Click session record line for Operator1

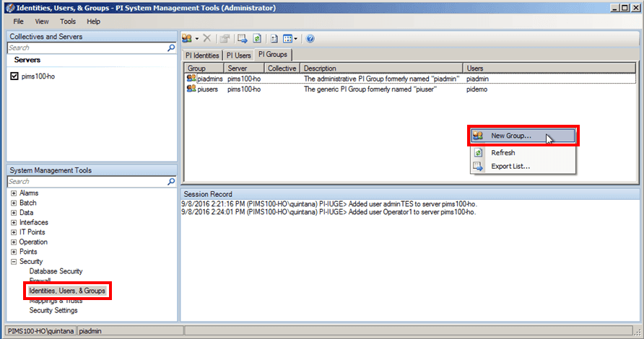[x=328, y=212]
